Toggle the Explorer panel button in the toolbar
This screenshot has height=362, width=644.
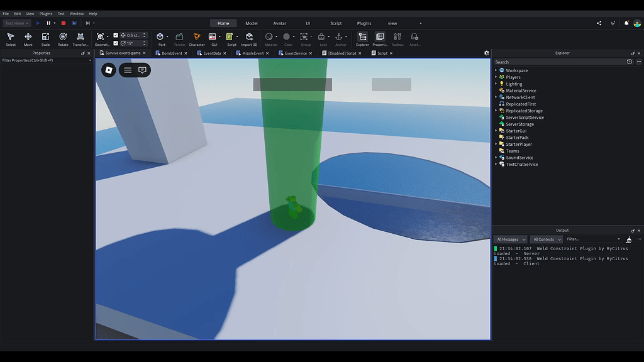(x=362, y=39)
